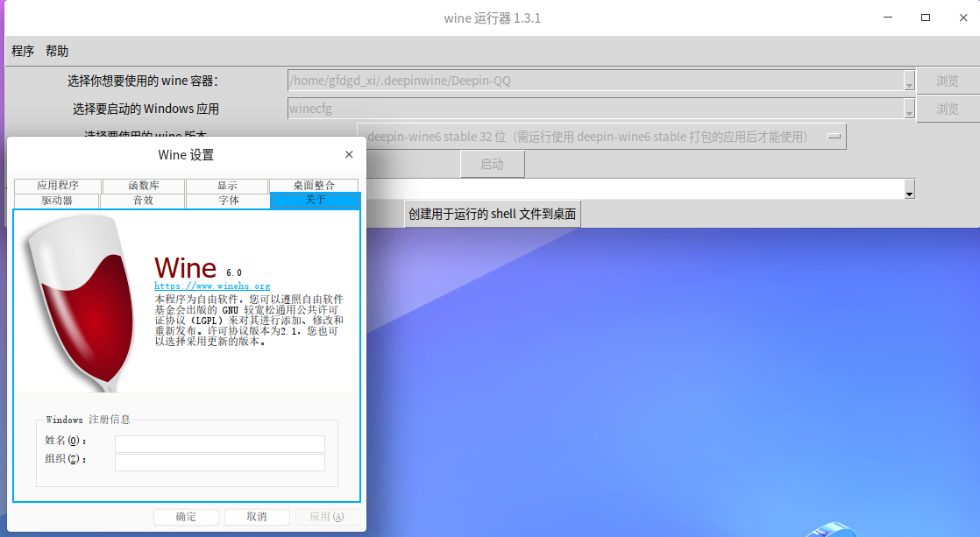Click the wine container path field

pyautogui.click(x=595, y=81)
